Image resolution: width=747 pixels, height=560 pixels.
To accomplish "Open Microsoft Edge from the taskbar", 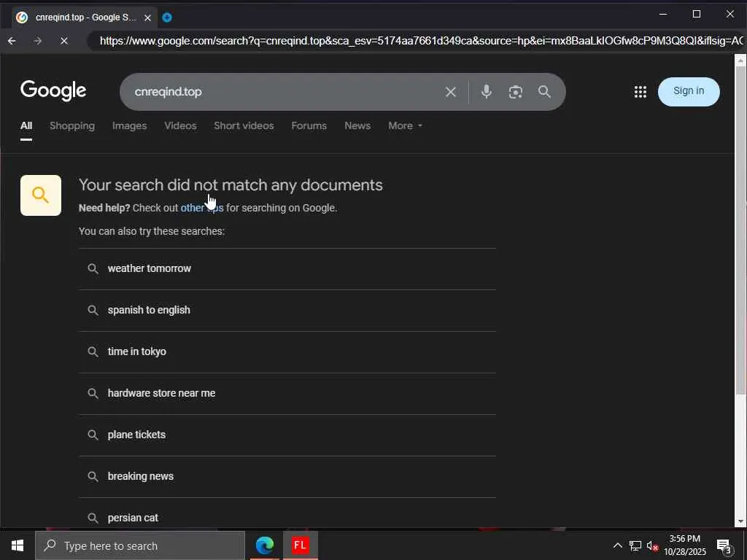I will click(x=264, y=545).
